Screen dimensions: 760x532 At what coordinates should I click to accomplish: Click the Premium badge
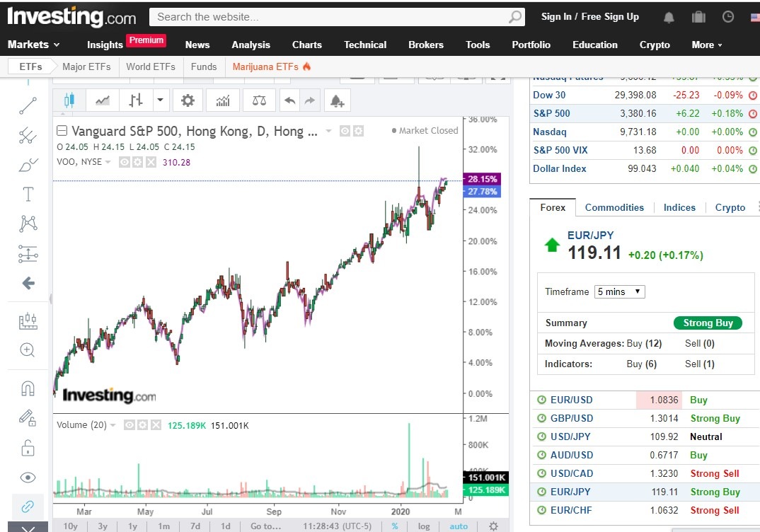146,40
